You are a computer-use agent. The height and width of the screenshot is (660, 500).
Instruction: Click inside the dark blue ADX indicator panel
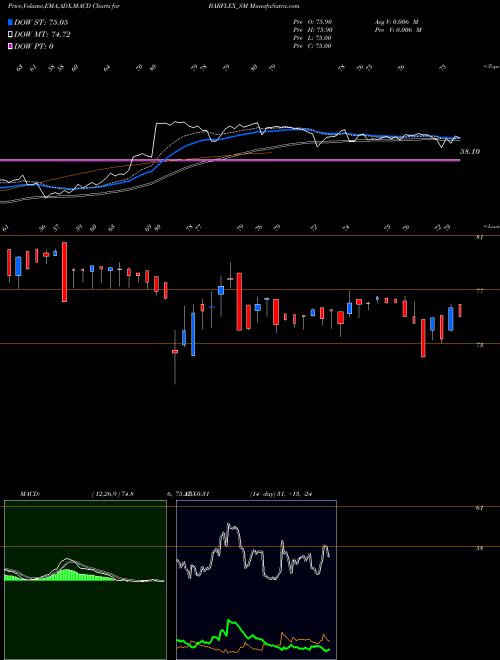tap(256, 580)
